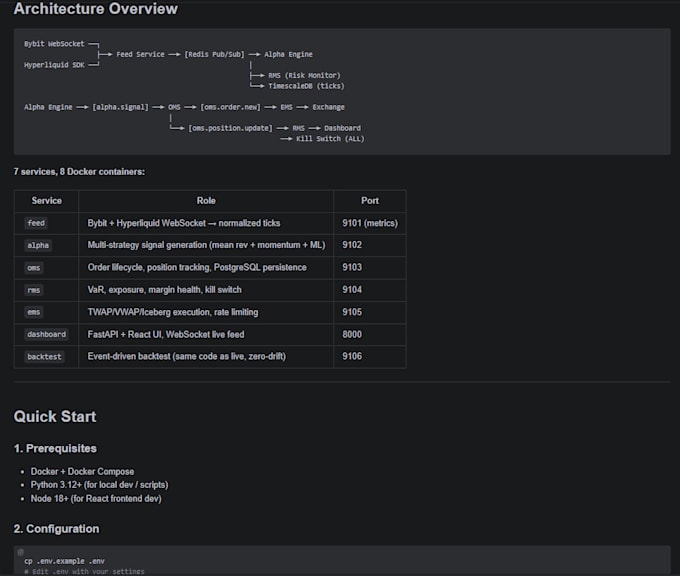The height and width of the screenshot is (576, 680).
Task: Click "[oms.position.update]" in the diagram
Action: click(x=230, y=128)
